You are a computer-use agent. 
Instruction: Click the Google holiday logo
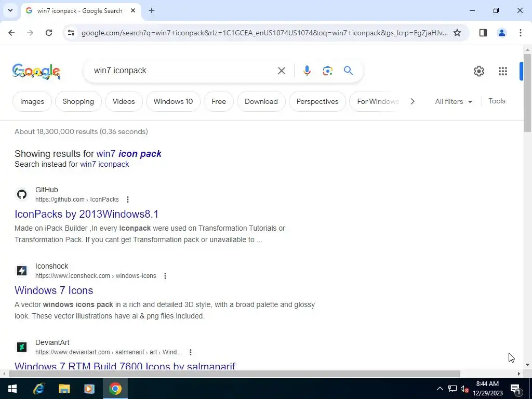click(x=36, y=71)
